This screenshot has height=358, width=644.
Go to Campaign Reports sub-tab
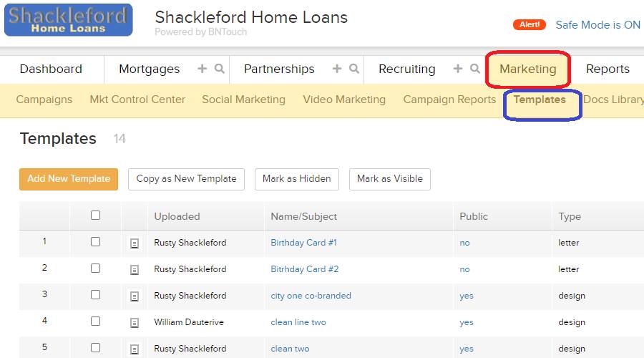coord(449,100)
